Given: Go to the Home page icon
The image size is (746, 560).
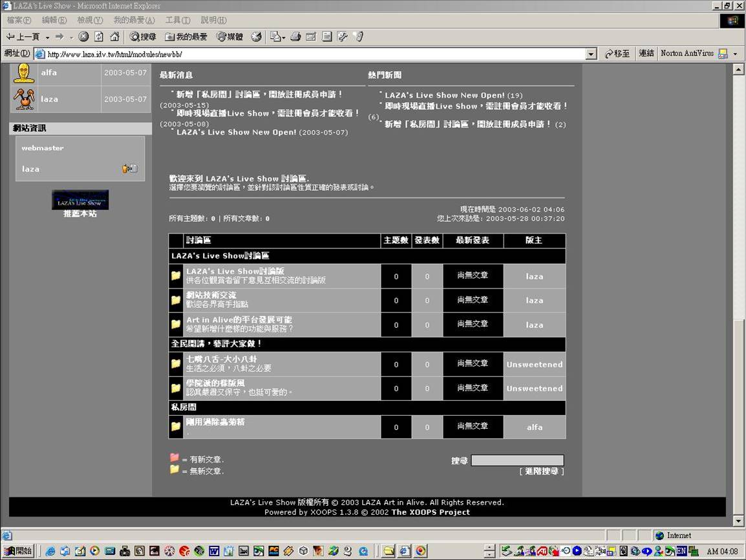Looking at the screenshot, I should [x=114, y=37].
